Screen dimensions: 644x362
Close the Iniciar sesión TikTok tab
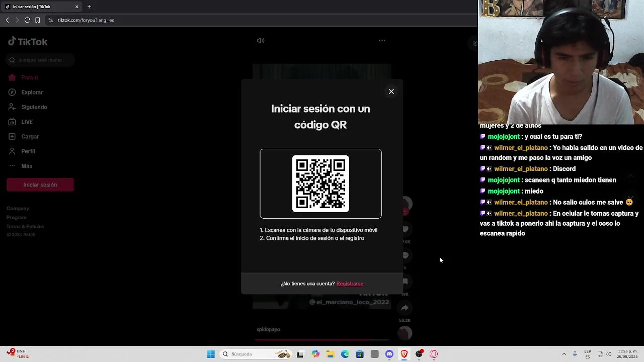coord(76,7)
